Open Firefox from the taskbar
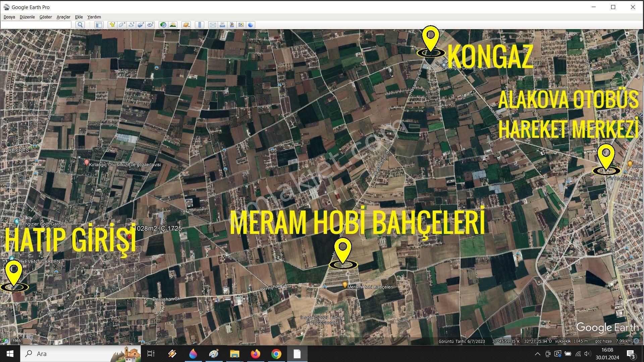The image size is (644, 362). 255,354
